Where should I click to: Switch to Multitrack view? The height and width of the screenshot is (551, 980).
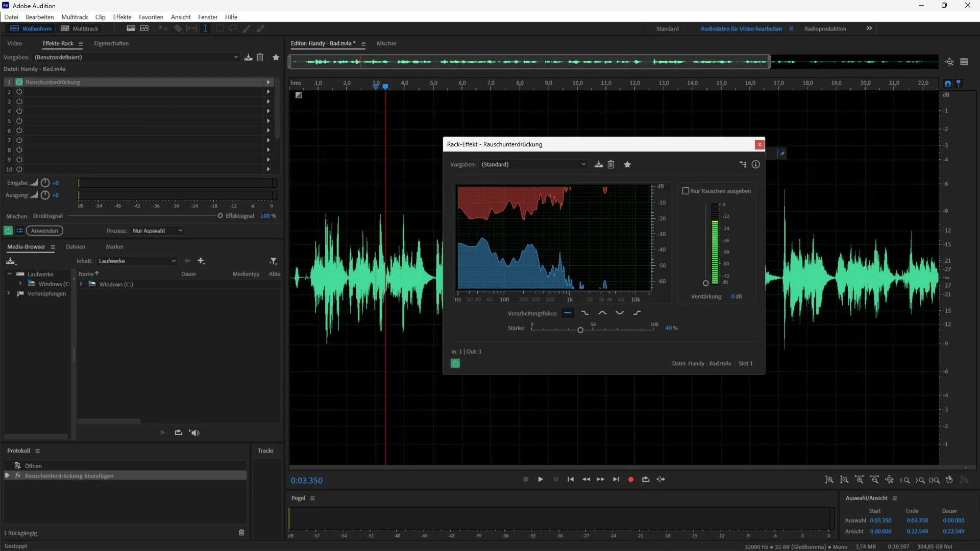pos(80,29)
